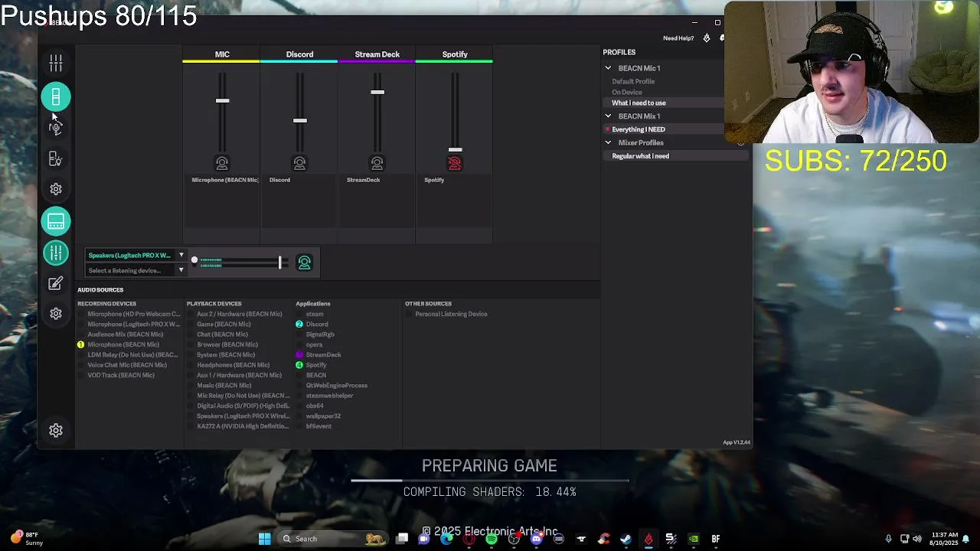The height and width of the screenshot is (551, 980).
Task: Toggle StreamDeck application source assignment
Action: coord(299,355)
